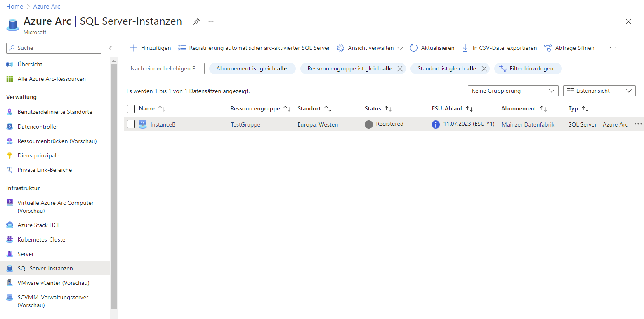Select all rows with header checkbox
The width and height of the screenshot is (644, 319).
click(131, 109)
